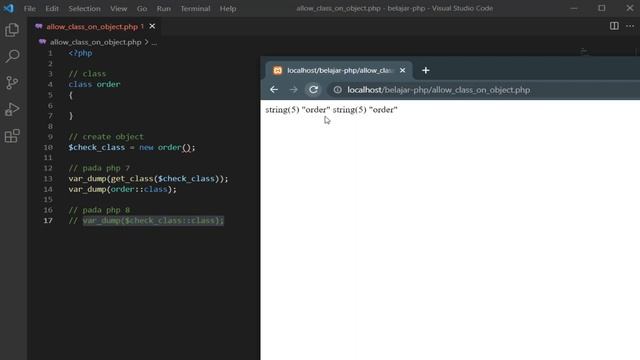Image resolution: width=640 pixels, height=360 pixels.
Task: Close the allow_class_on_object.php editor tab
Action: click(152, 26)
